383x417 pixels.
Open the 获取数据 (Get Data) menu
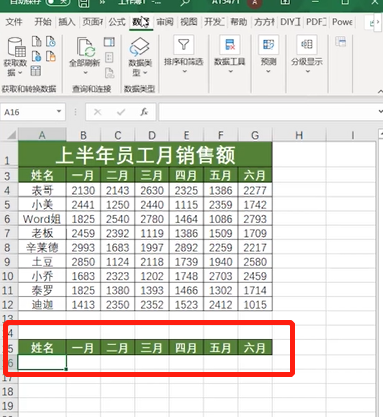15,57
